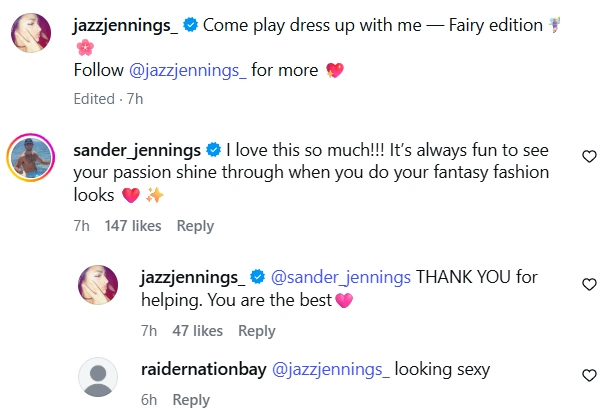Click @jazzjennings_ mention in raidernationbay comment

tap(331, 370)
